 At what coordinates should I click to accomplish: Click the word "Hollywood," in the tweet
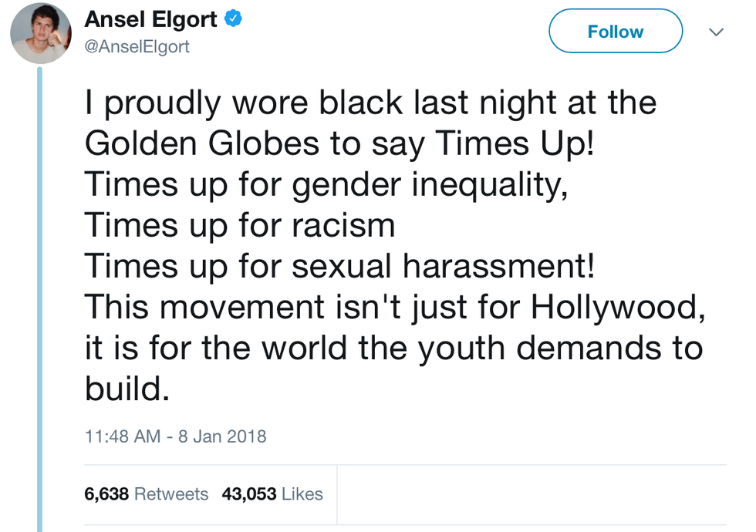click(x=617, y=307)
